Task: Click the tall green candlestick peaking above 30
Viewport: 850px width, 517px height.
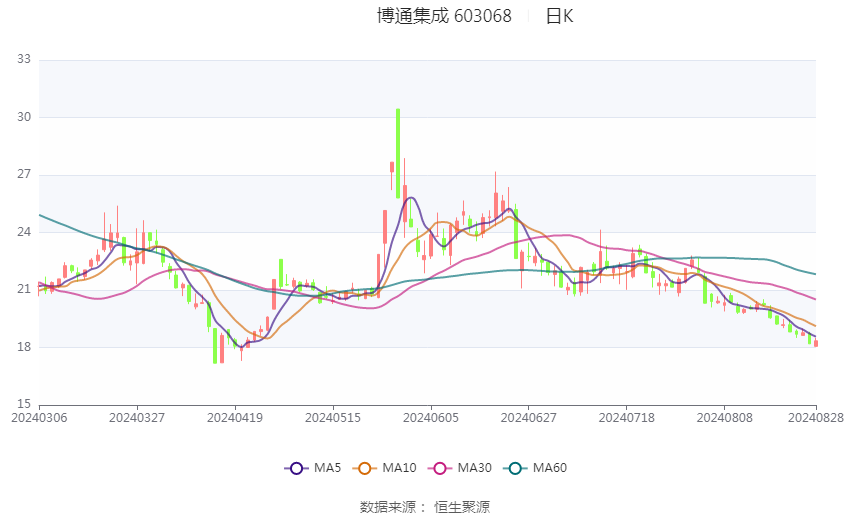Action: click(398, 154)
